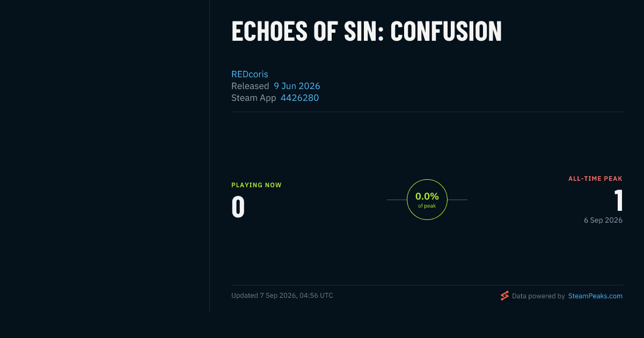Select the Playing Now label
This screenshot has height=338, width=644.
pyautogui.click(x=257, y=185)
